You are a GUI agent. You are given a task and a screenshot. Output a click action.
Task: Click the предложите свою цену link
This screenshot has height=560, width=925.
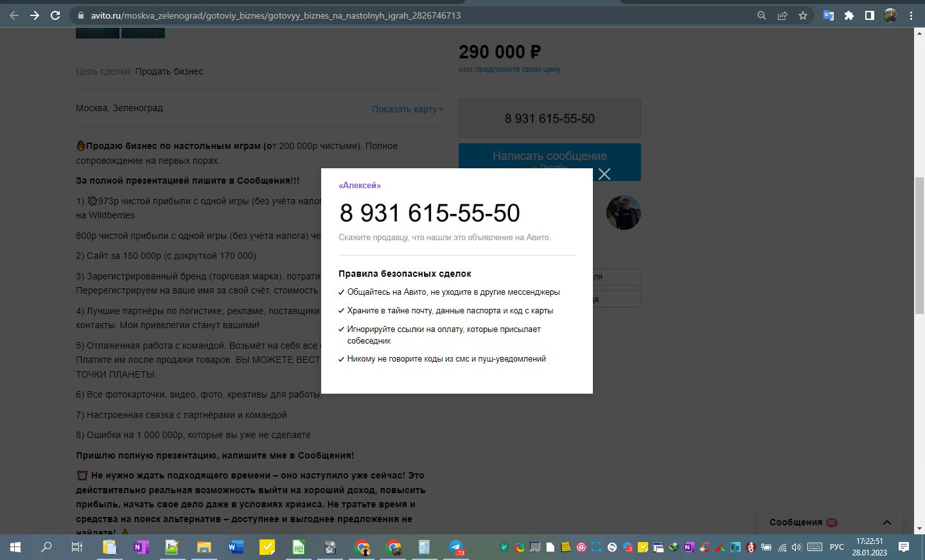click(518, 69)
